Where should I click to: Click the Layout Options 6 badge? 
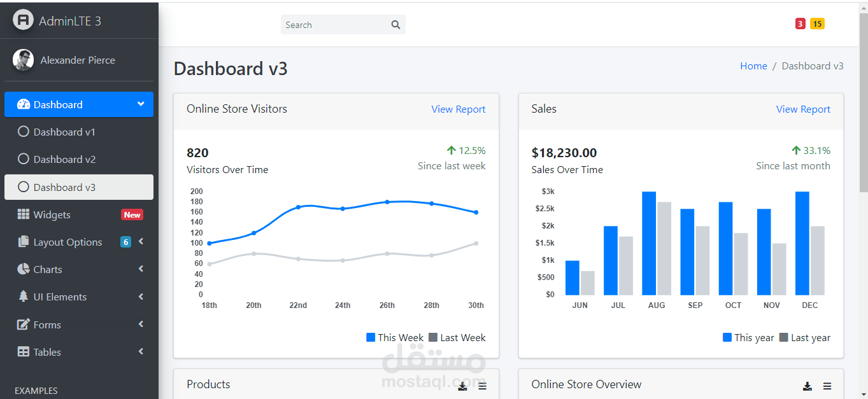pos(125,242)
